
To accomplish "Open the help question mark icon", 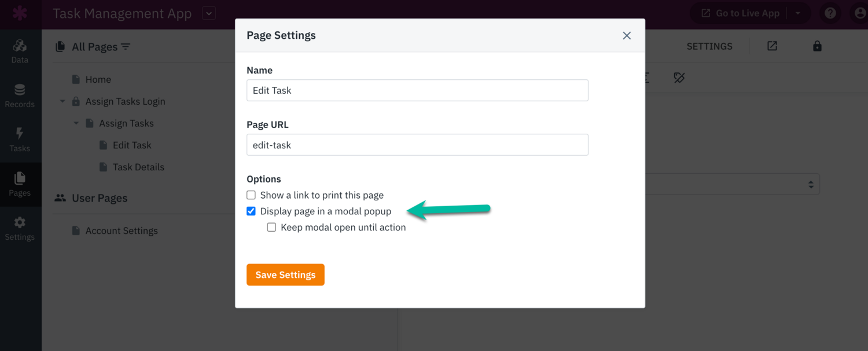I will point(830,13).
